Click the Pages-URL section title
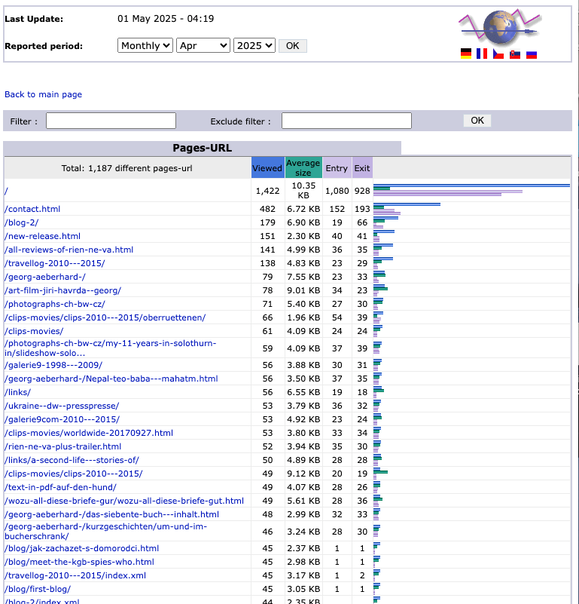The image size is (579, 604). [202, 148]
